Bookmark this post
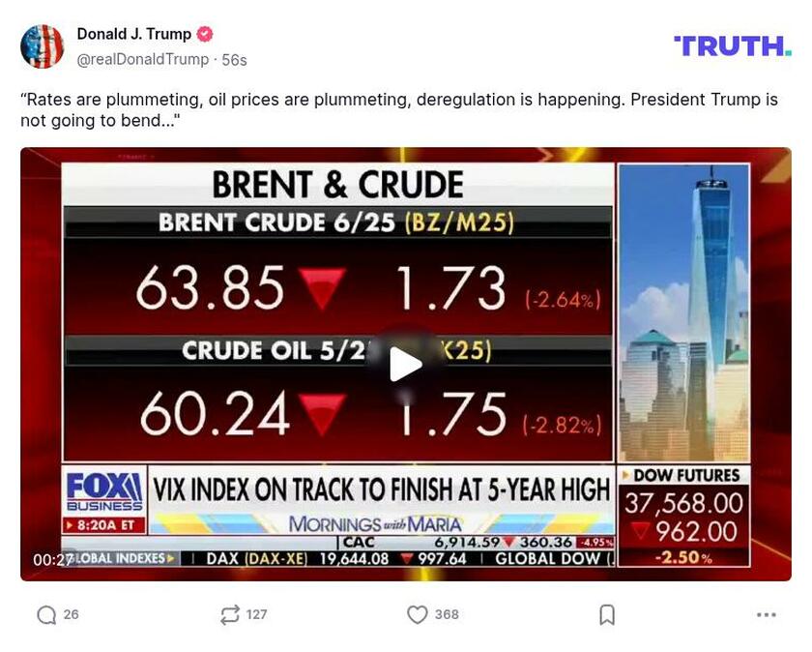812x652 pixels. tap(607, 614)
